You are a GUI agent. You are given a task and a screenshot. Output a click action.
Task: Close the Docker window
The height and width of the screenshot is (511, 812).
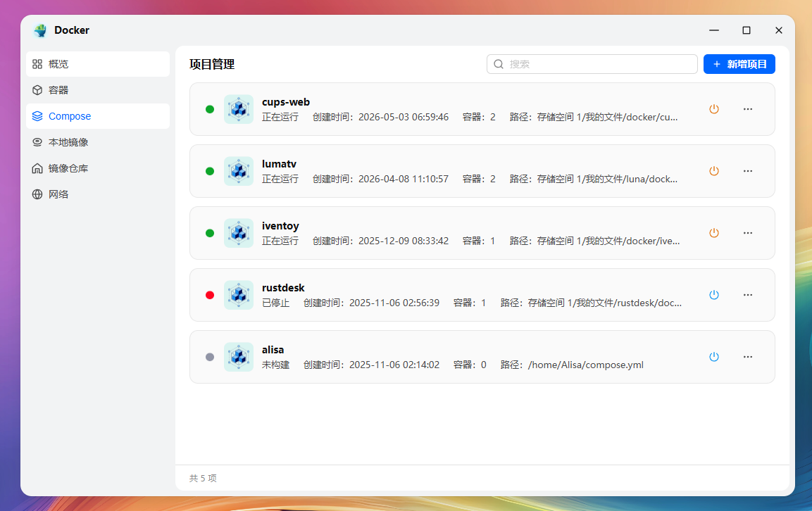(x=778, y=30)
